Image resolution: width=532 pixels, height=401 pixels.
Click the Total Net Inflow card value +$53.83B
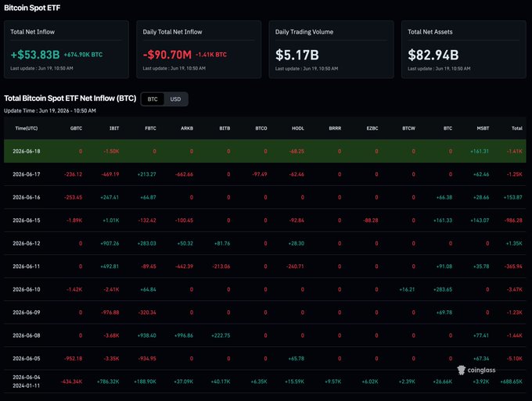click(35, 55)
